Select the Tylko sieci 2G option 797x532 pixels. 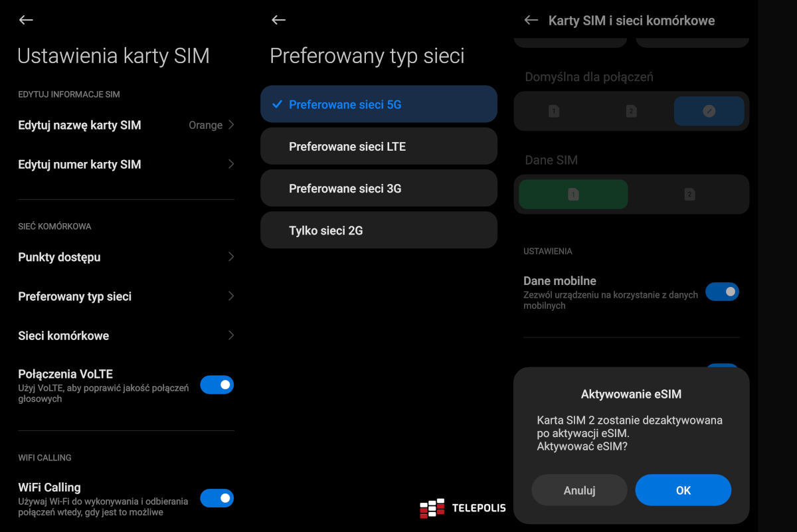tap(379, 230)
